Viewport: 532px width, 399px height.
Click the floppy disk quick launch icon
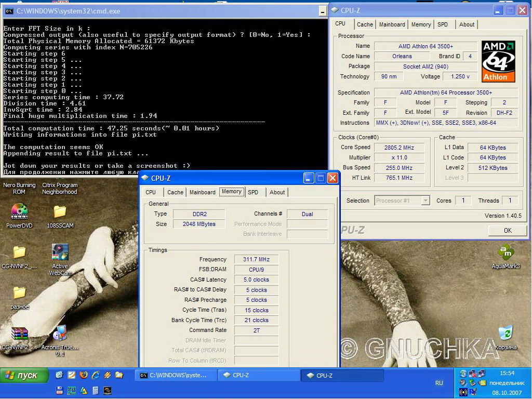(x=59, y=391)
